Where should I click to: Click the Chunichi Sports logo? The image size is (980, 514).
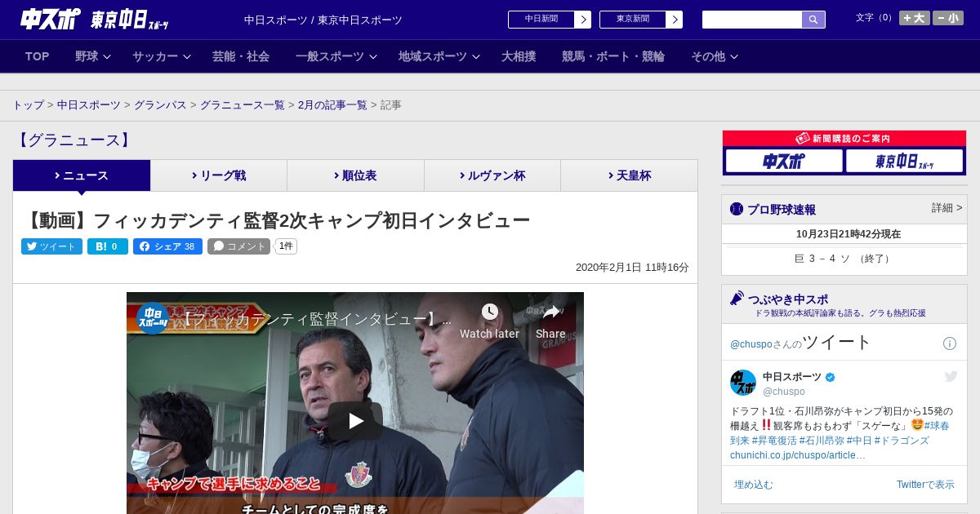point(50,19)
